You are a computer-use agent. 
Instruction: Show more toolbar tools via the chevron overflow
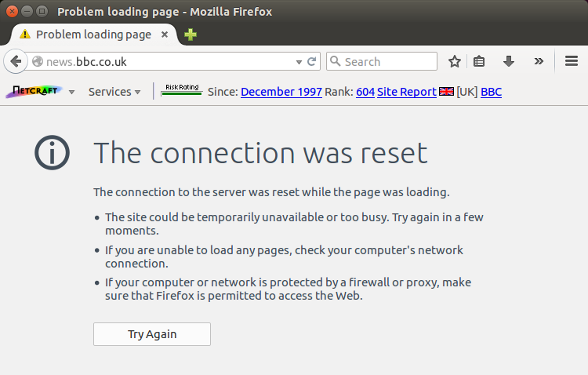pyautogui.click(x=539, y=61)
